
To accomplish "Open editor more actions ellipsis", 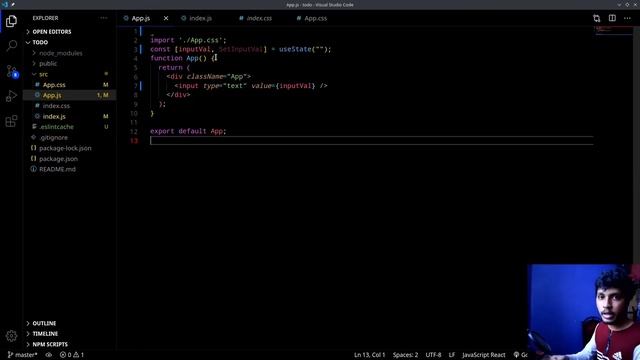I will (627, 18).
